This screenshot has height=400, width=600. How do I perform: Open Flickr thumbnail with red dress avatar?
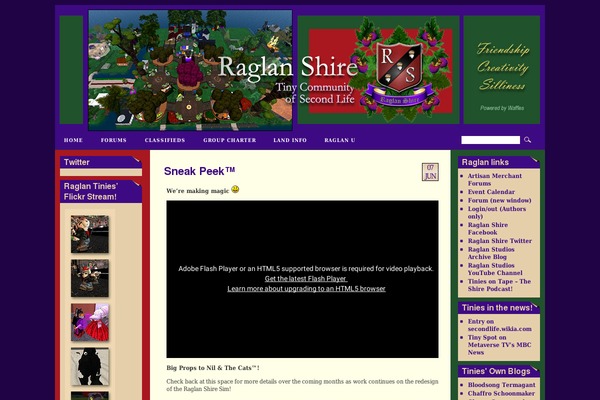[x=90, y=322]
